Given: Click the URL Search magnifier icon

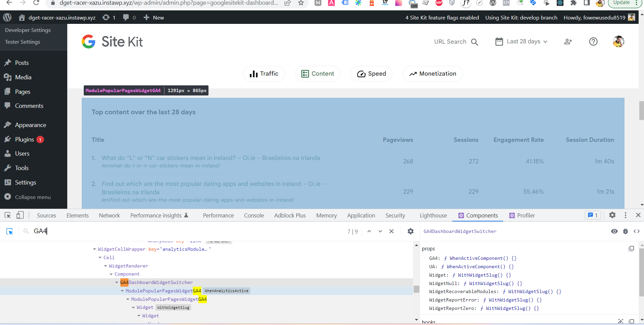Looking at the screenshot, I should point(475,42).
